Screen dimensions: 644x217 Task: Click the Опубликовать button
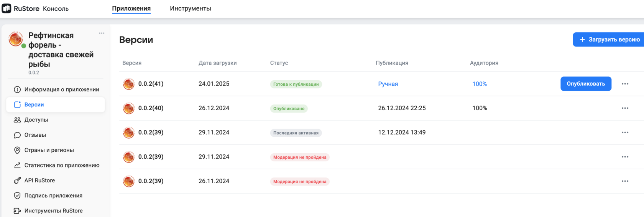point(586,84)
